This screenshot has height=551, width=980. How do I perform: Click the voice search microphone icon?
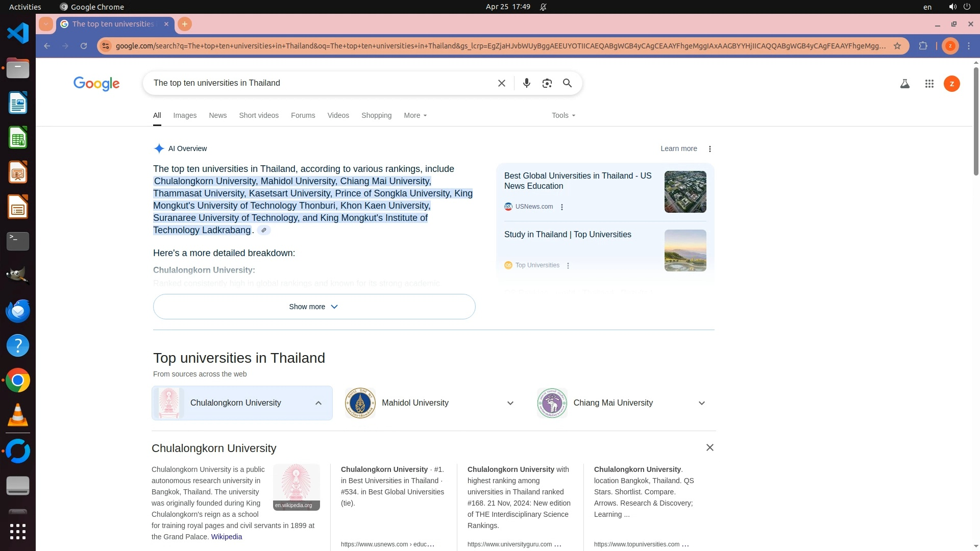[x=526, y=83]
